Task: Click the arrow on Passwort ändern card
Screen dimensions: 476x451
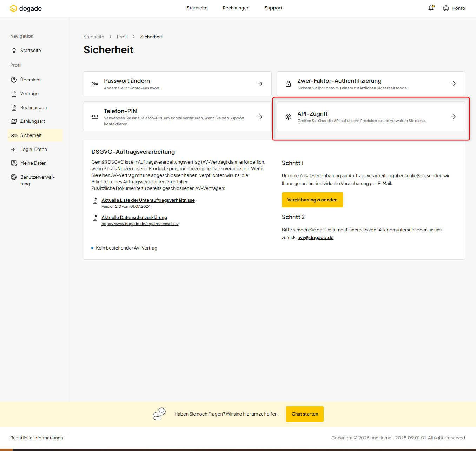Action: point(260,84)
